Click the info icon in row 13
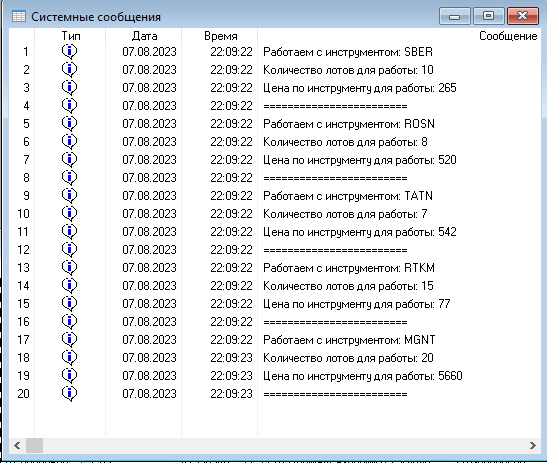The height and width of the screenshot is (463, 547). (69, 268)
